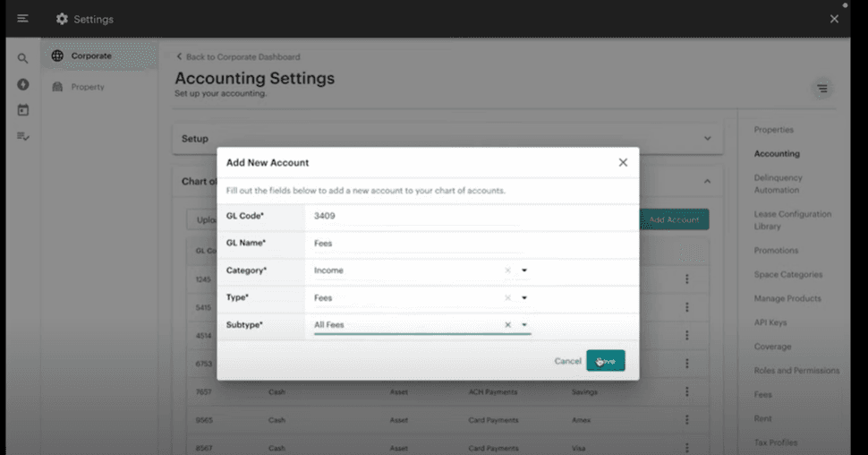Open Tax Profiles settings
The height and width of the screenshot is (455, 868).
click(776, 442)
